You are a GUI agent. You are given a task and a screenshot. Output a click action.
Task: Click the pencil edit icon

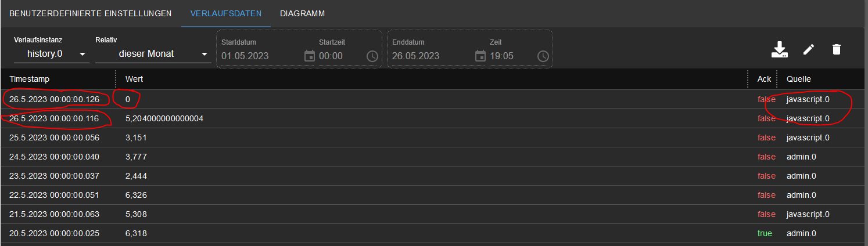(x=809, y=49)
